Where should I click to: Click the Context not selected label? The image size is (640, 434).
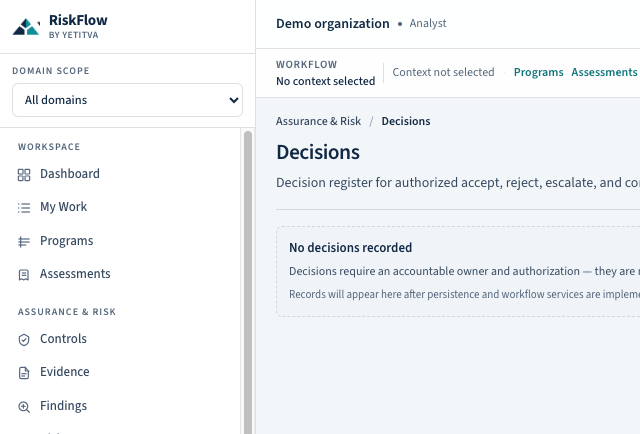coord(443,72)
